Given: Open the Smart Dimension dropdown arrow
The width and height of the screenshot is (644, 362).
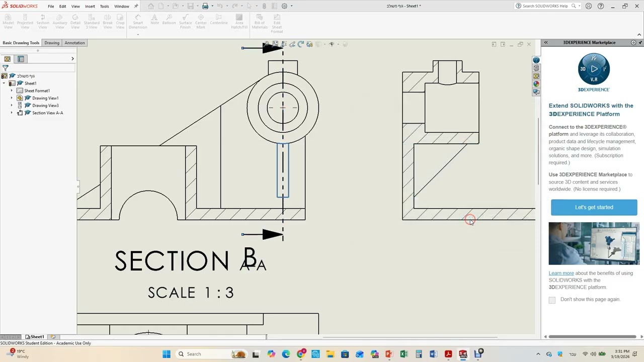Looking at the screenshot, I should [x=138, y=34].
